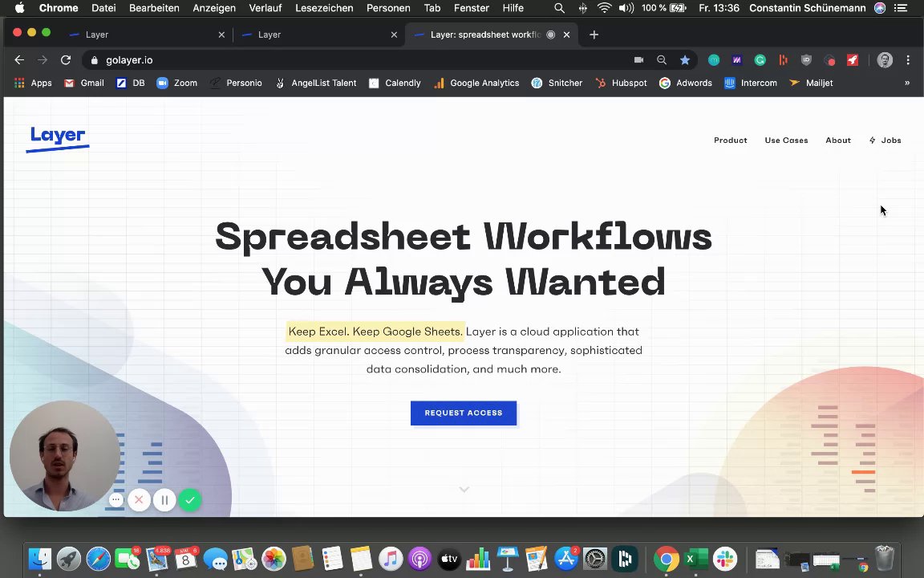Open the Grammarly extension icon
This screenshot has width=924, height=578.
tap(760, 60)
